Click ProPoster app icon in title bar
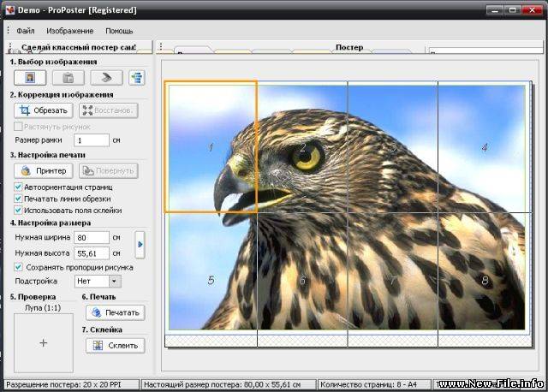The height and width of the screenshot is (392, 548). point(9,9)
